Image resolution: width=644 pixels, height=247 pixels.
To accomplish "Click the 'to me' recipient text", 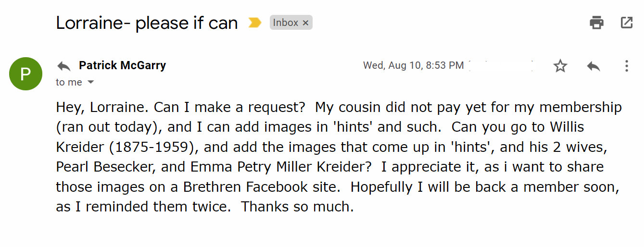I will 69,82.
